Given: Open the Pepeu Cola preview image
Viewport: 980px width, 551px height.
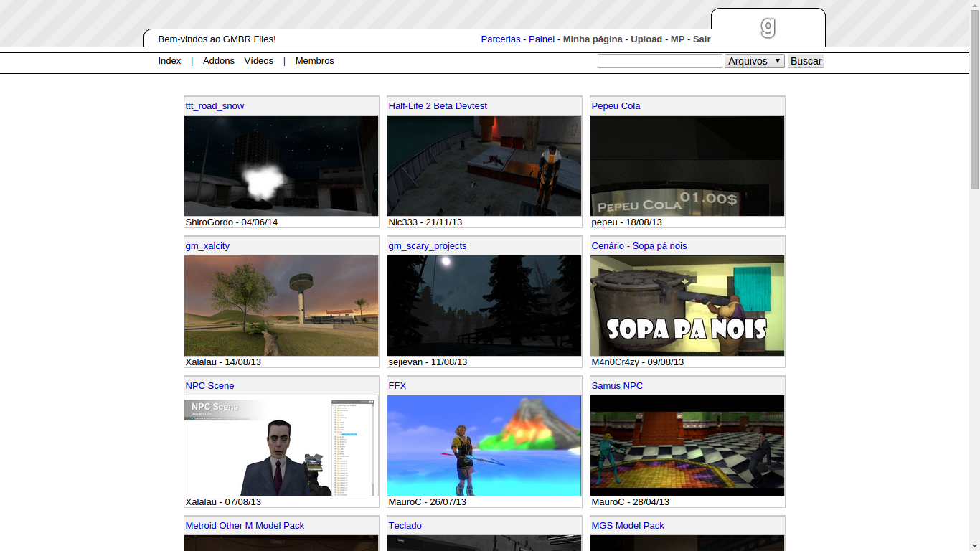Looking at the screenshot, I should click(x=687, y=166).
